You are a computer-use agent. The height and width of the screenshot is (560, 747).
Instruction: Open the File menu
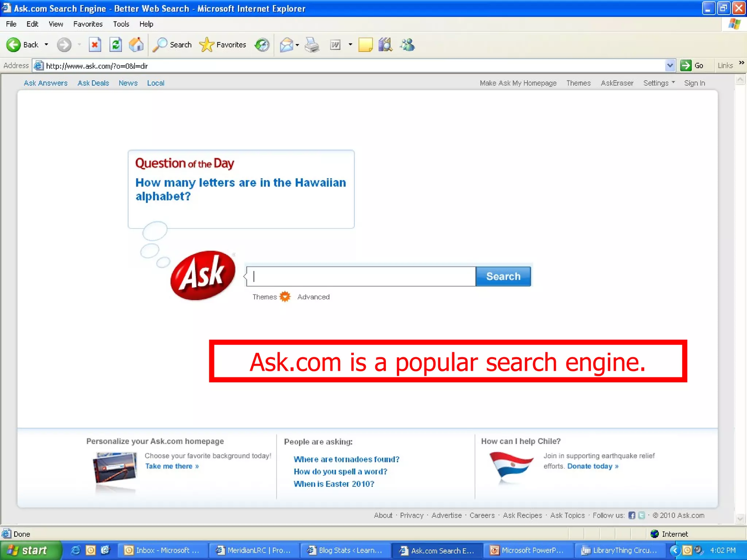pyautogui.click(x=11, y=24)
